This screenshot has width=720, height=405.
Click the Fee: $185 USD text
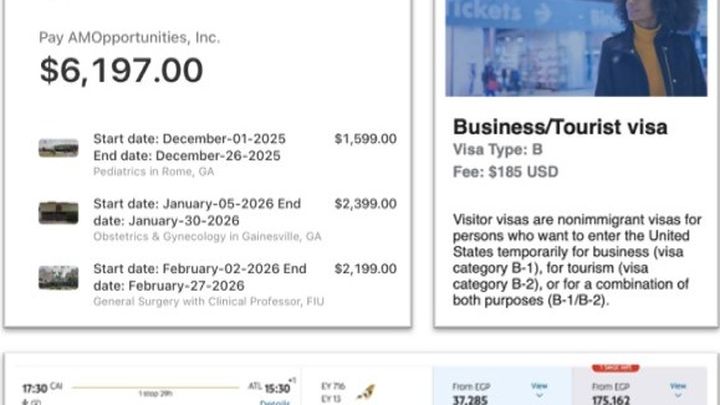coord(506,172)
